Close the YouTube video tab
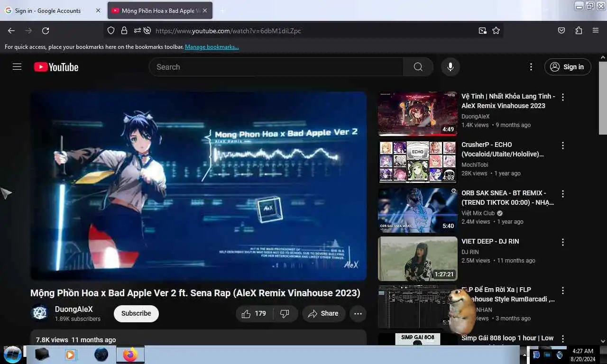 pyautogui.click(x=205, y=10)
